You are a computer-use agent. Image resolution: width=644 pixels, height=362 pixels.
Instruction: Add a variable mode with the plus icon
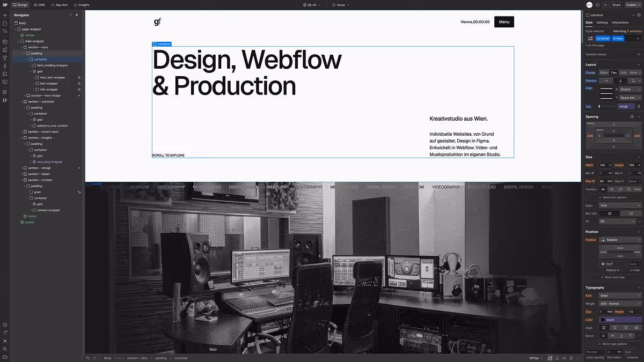click(639, 54)
